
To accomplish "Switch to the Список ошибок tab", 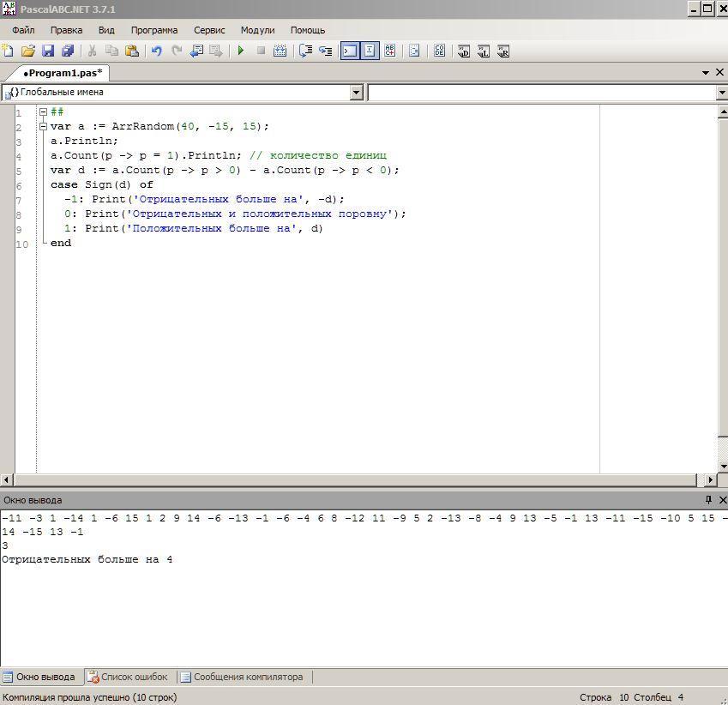I will tap(129, 677).
